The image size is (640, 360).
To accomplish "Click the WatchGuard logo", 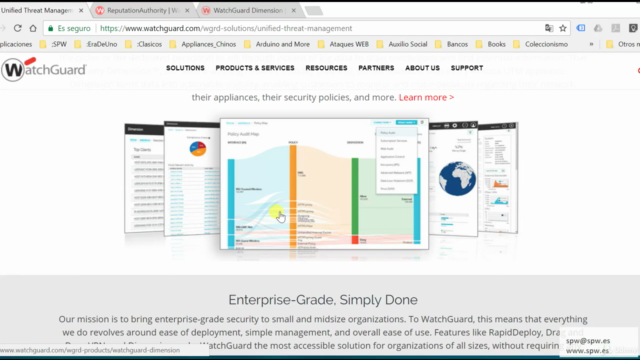I will [x=44, y=69].
